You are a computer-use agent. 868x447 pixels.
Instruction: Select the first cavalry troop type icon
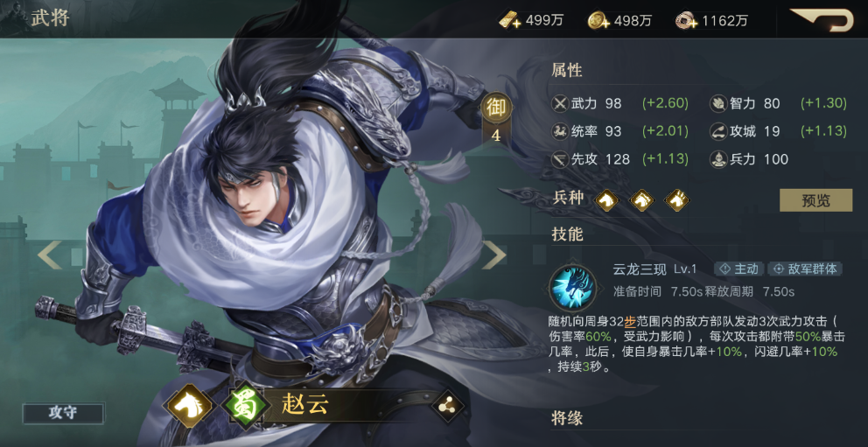click(606, 199)
